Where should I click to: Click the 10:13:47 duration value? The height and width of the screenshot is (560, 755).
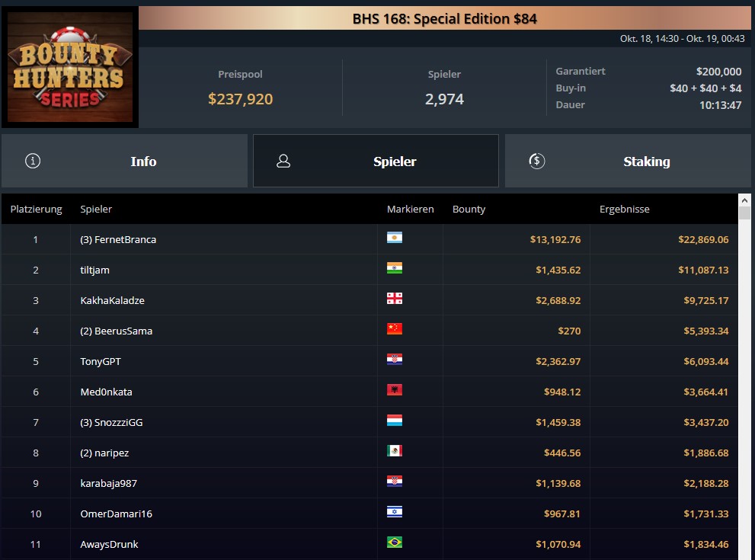(x=720, y=105)
